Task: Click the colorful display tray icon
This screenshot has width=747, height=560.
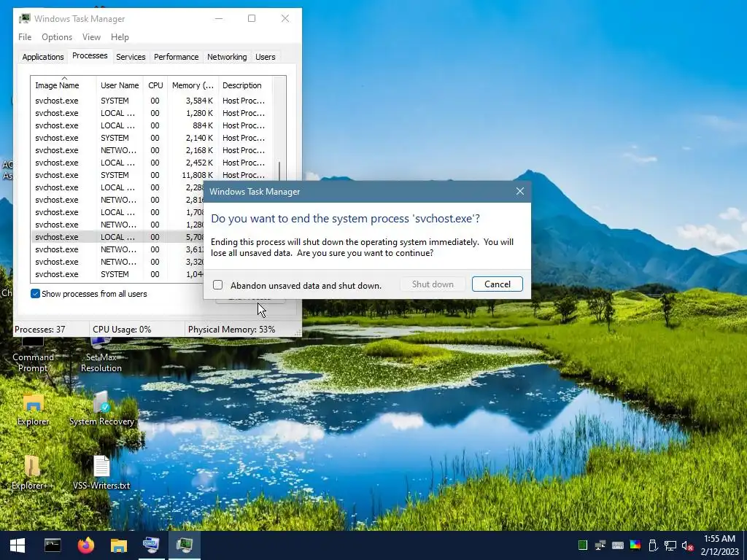Action: [x=635, y=545]
